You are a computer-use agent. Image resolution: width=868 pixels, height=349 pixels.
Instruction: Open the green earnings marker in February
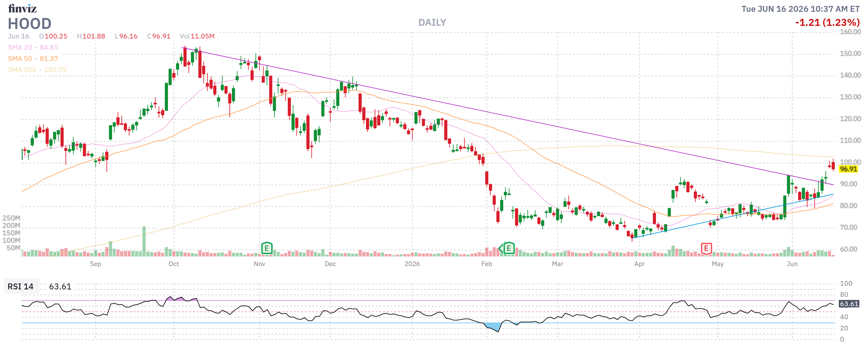[x=509, y=249]
